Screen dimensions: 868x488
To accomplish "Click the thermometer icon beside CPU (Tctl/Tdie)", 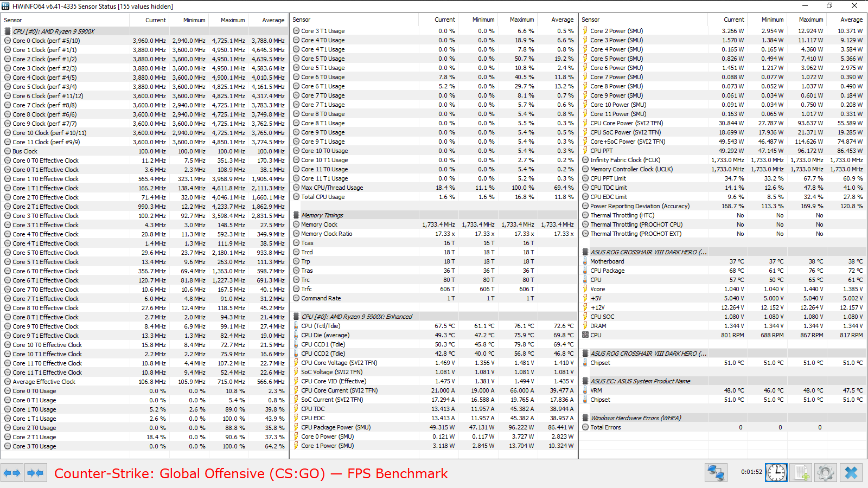I will [x=296, y=326].
